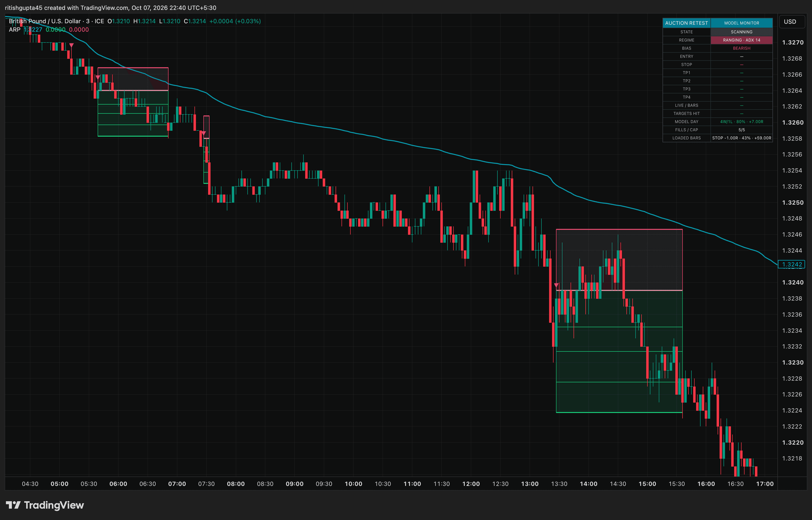This screenshot has height=520, width=812.
Task: Click the RANGING · ADX 14 regime cell
Action: 741,40
